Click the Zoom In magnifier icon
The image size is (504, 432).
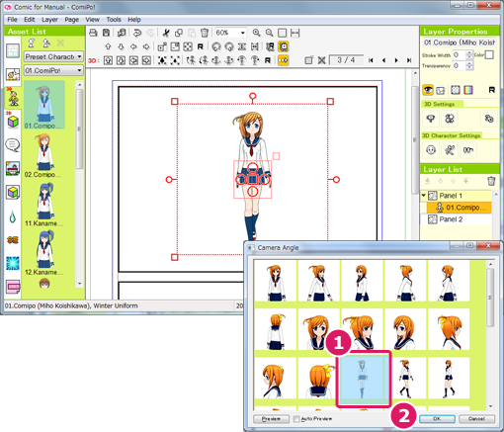[256, 33]
